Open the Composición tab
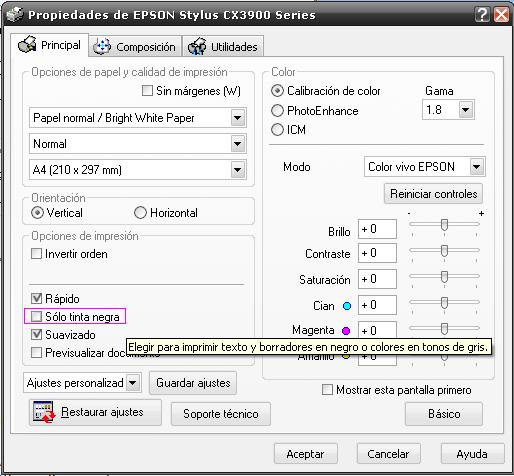 click(135, 47)
